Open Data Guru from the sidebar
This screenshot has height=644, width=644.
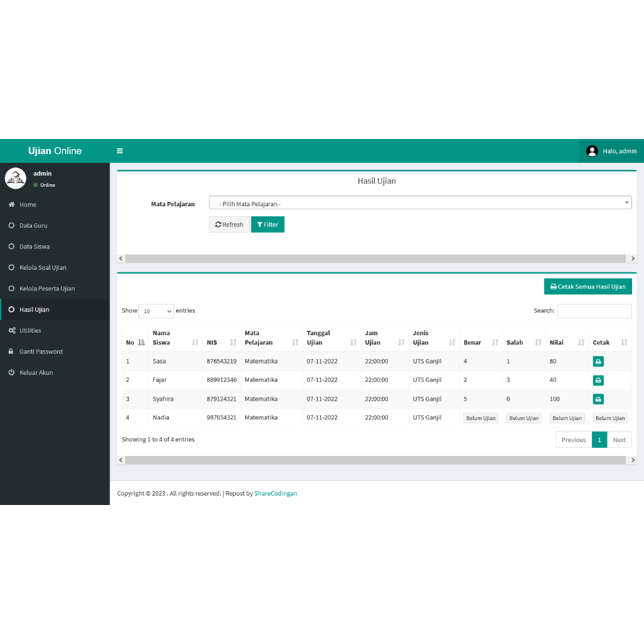tap(33, 226)
